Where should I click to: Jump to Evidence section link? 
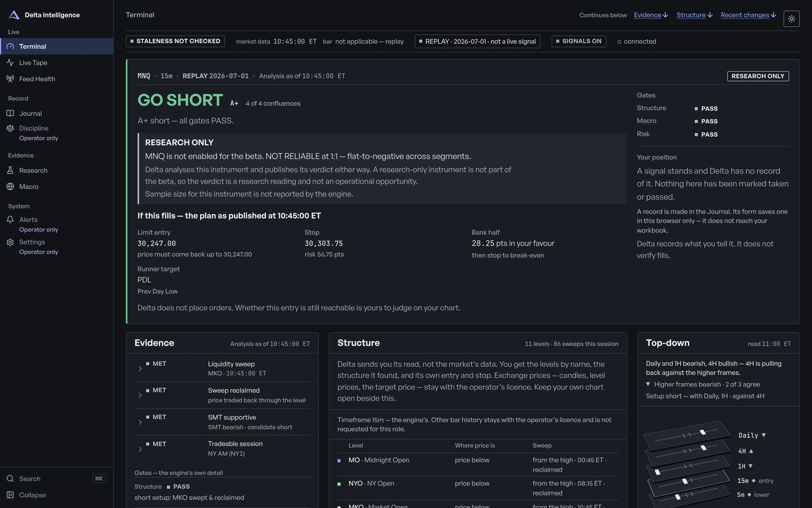click(651, 15)
